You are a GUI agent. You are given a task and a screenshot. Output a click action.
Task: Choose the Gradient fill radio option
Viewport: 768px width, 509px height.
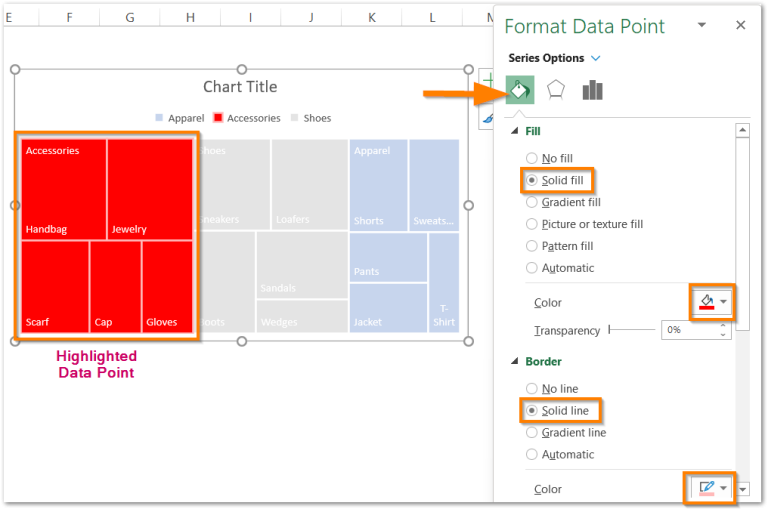click(531, 202)
